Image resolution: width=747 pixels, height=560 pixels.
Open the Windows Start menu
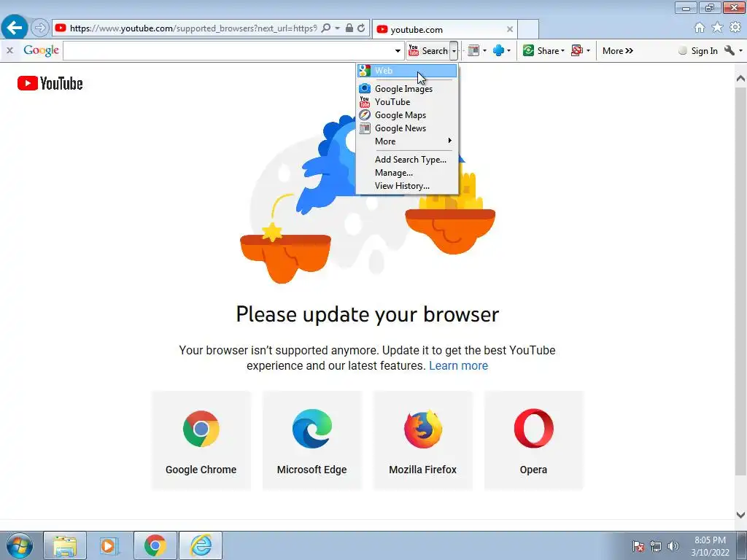19,545
